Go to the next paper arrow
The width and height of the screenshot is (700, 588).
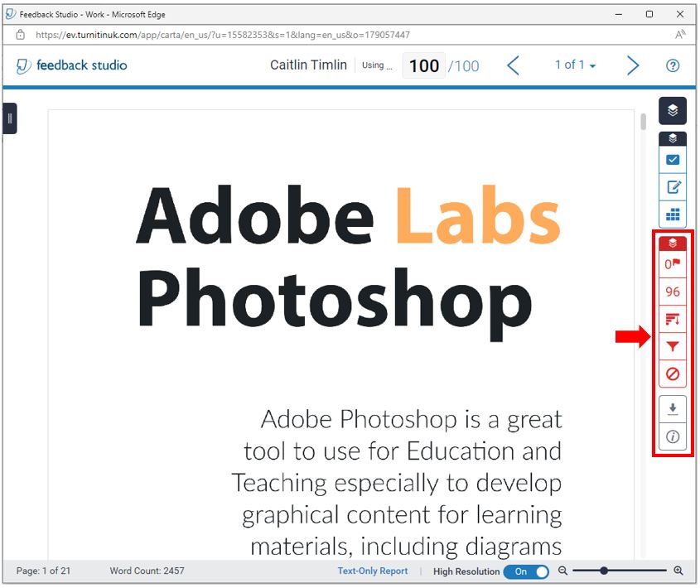[633, 65]
